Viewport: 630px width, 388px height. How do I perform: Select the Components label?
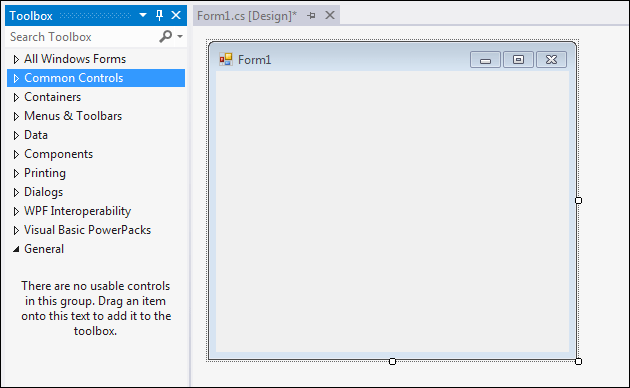[x=59, y=154]
